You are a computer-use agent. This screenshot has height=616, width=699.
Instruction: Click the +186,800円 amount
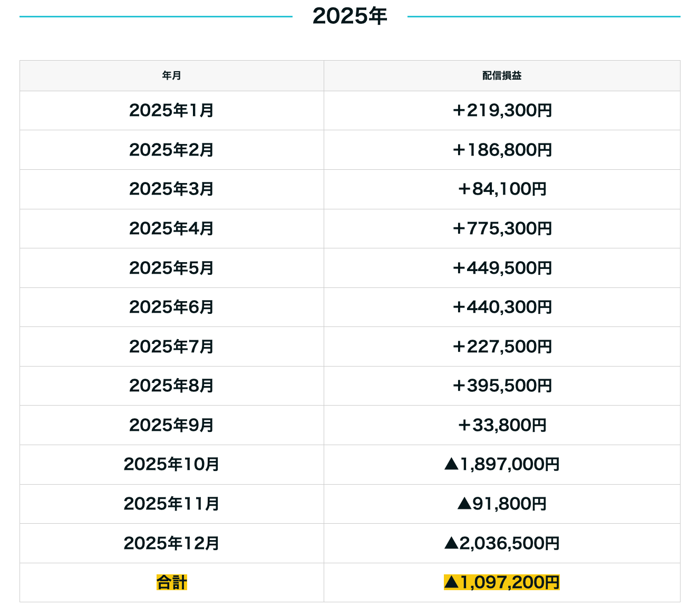coord(502,150)
